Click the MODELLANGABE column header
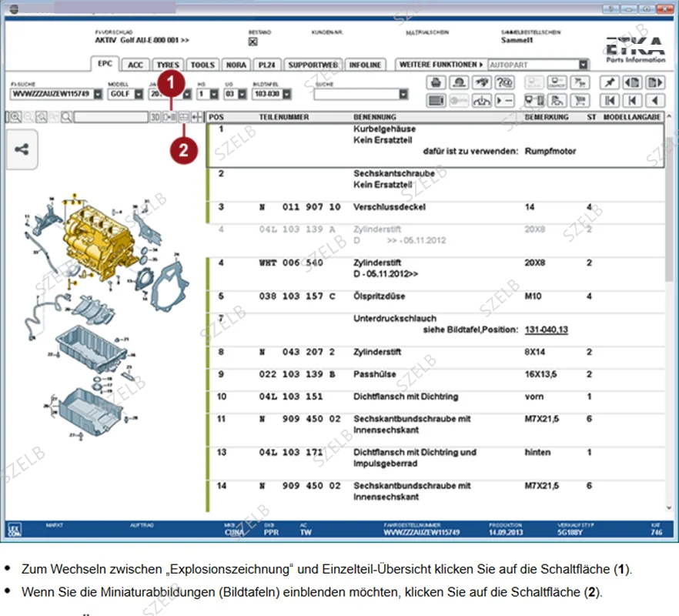This screenshot has height=616, width=679. tap(632, 117)
